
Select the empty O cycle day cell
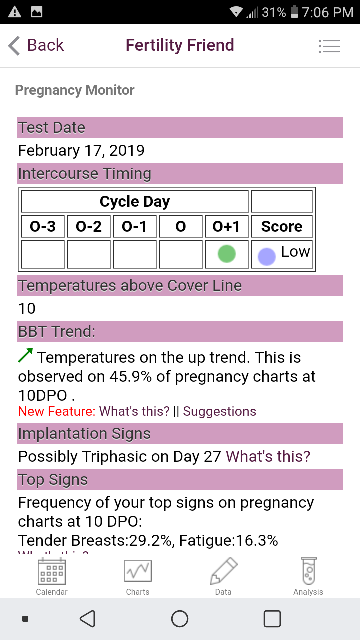click(181, 254)
